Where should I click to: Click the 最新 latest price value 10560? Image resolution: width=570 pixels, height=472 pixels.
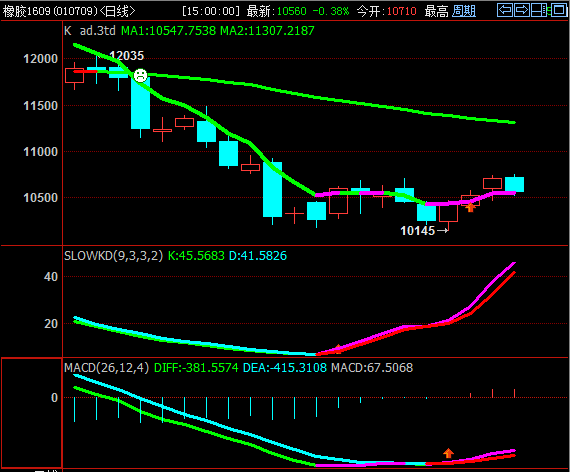coord(292,11)
